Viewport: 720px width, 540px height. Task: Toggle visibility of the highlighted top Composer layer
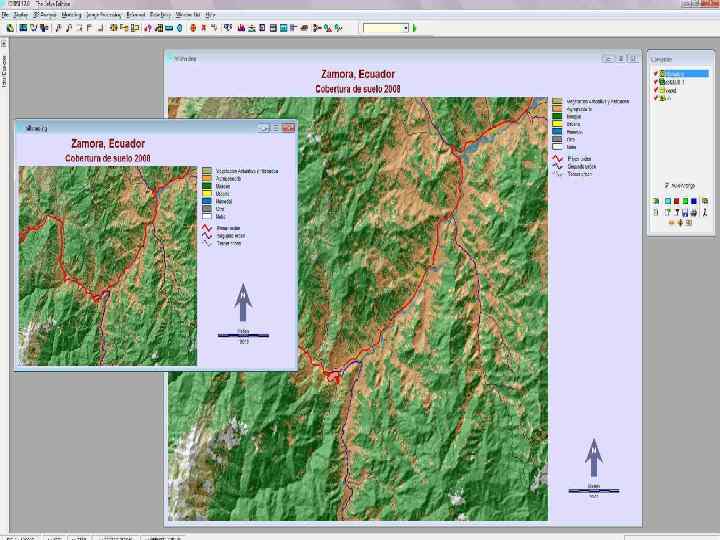[656, 73]
